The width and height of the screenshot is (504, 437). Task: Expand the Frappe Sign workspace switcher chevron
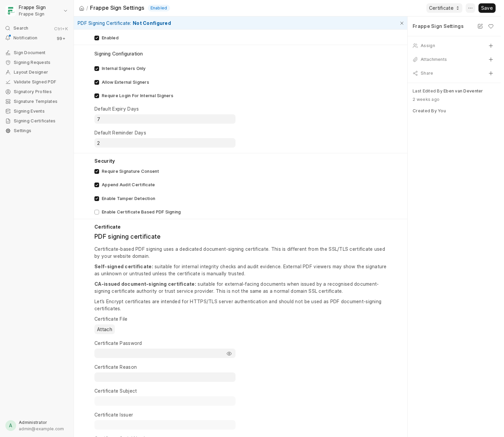pos(66,11)
